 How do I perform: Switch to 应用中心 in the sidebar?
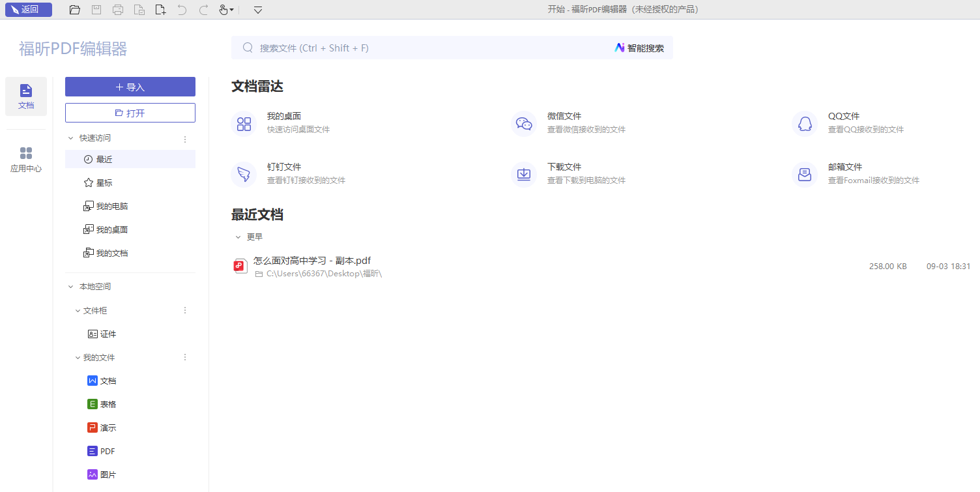(x=26, y=160)
